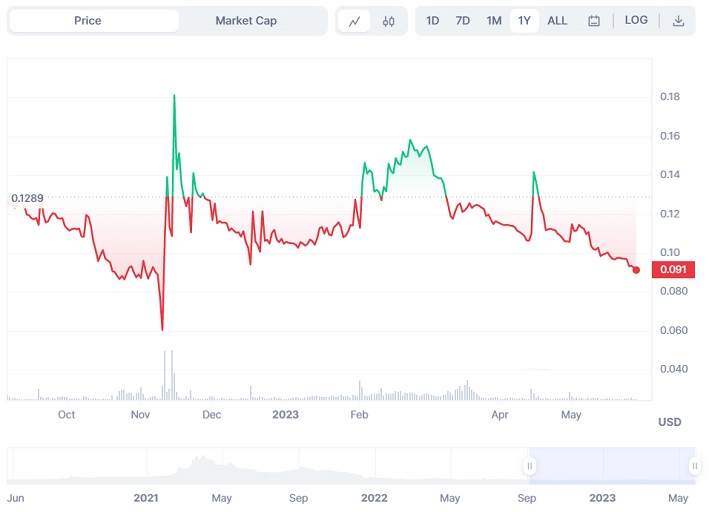Set the time range to 1Y
Screen dimensions: 709x515
point(524,21)
